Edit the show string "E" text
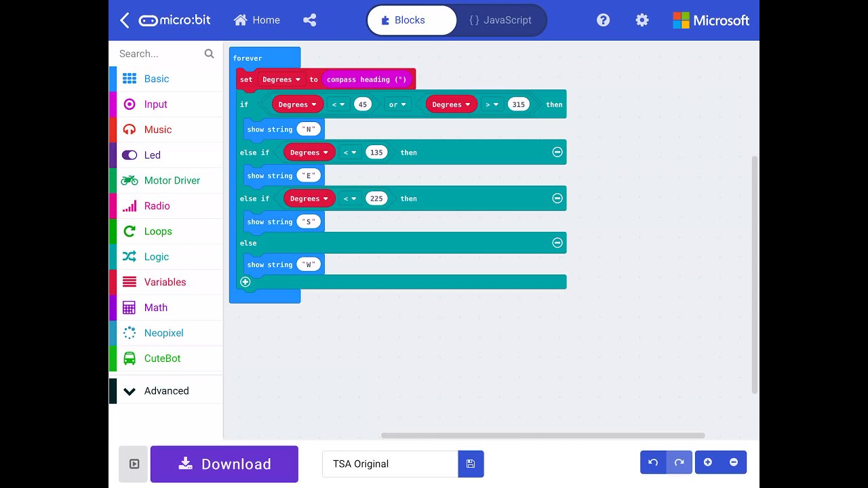868x488 pixels. (x=309, y=176)
